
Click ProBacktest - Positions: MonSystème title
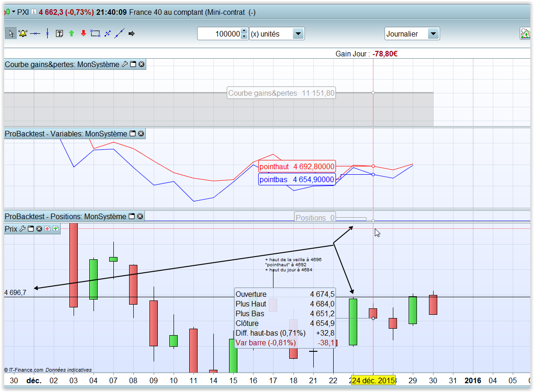65,216
